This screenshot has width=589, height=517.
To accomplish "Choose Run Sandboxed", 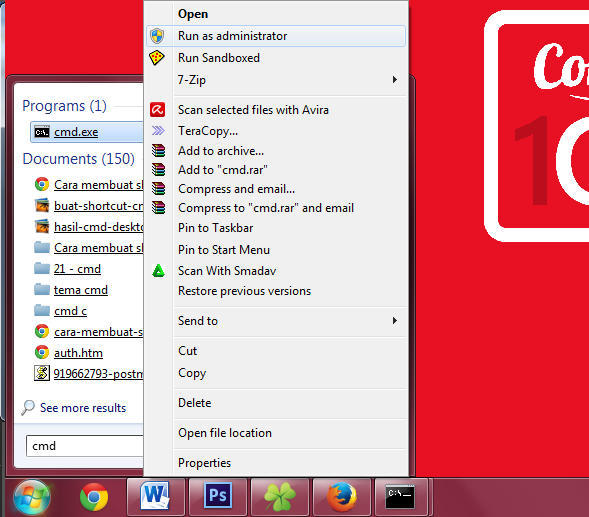I will tap(276, 58).
